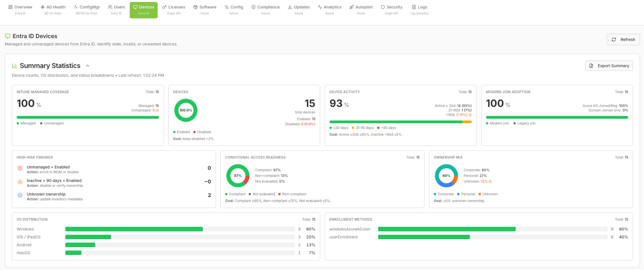The image size is (644, 270).
Task: Click the "windowsAzureADJoin" label
Action: (x=350, y=229)
